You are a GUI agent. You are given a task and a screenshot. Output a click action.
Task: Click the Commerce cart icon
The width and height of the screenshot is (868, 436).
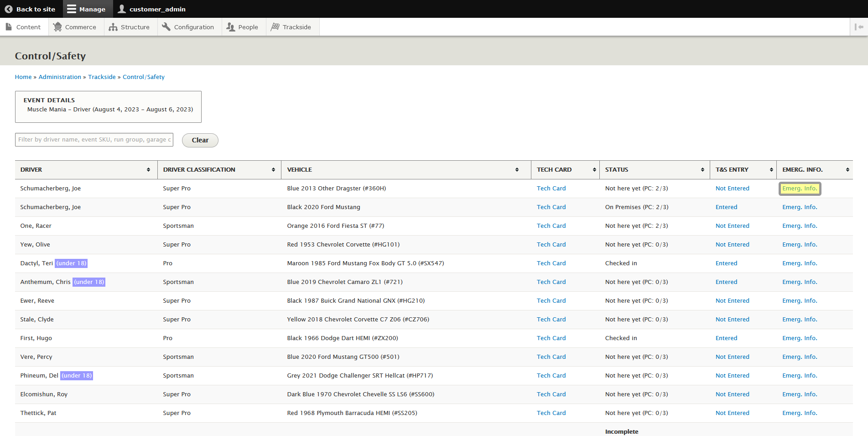point(57,27)
